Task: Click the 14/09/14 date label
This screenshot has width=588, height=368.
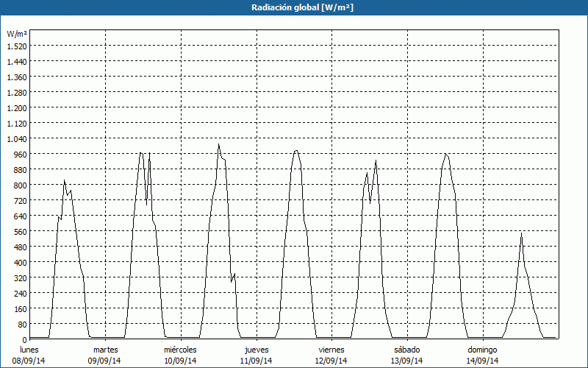Action: 482,361
